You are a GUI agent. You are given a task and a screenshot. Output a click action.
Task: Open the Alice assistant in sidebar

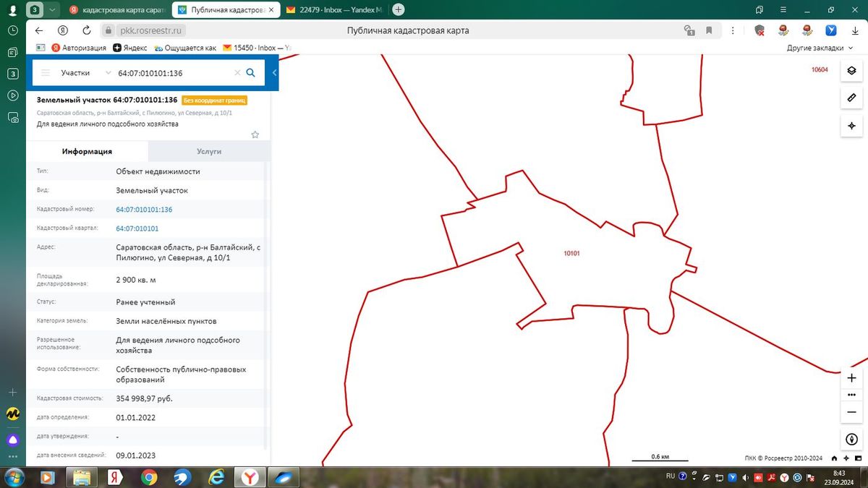[12, 440]
